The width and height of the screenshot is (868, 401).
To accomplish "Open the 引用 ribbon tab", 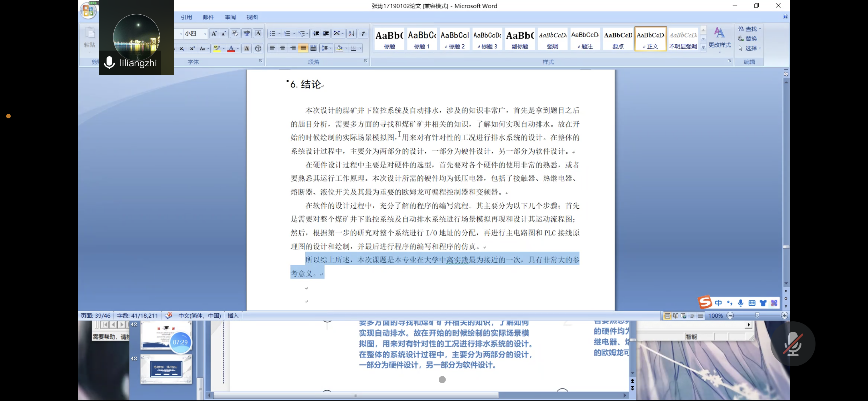I will [x=186, y=17].
